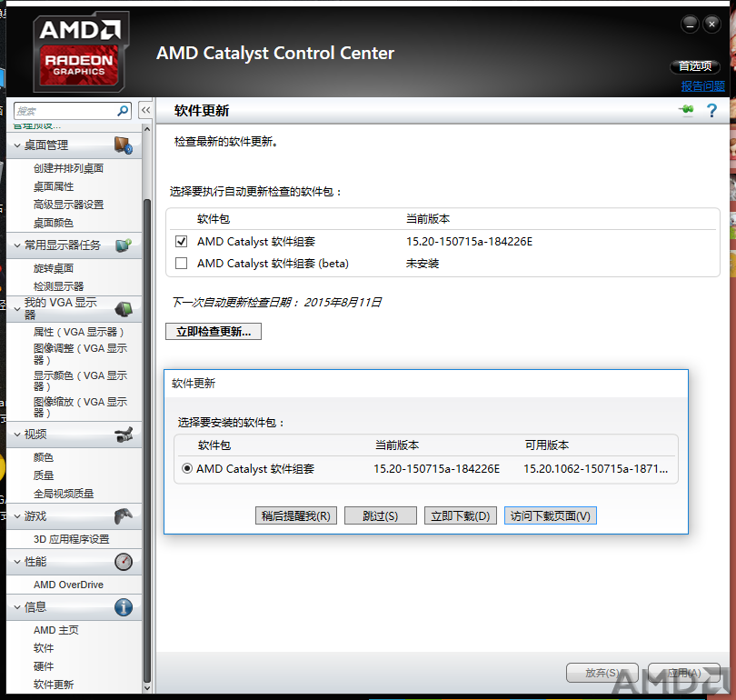The image size is (736, 700).
Task: Click the 我的 VGA 显示器 monitor icon
Action: click(x=124, y=309)
